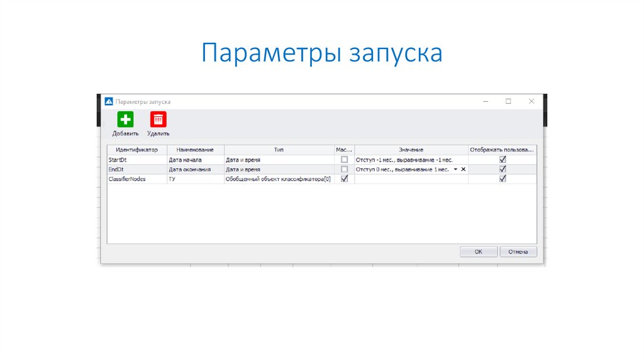Confirm with the OK button
This screenshot has width=644, height=361.
point(479,252)
